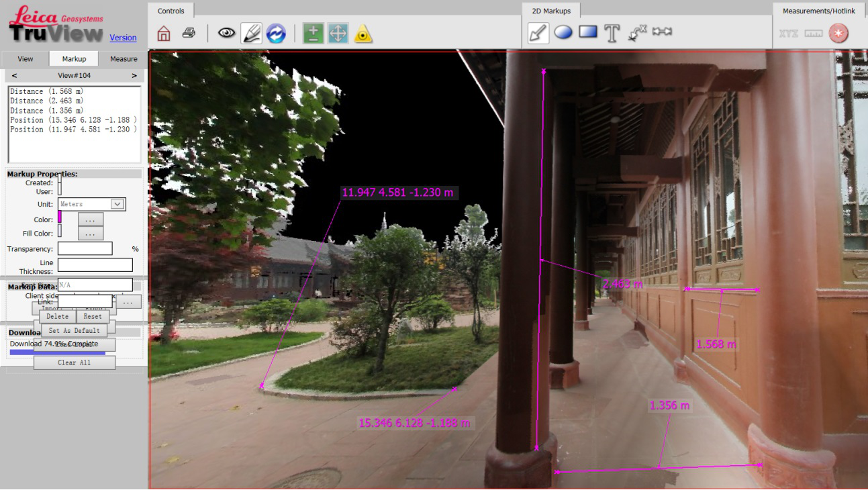Go to next view with right arrow

(134, 76)
